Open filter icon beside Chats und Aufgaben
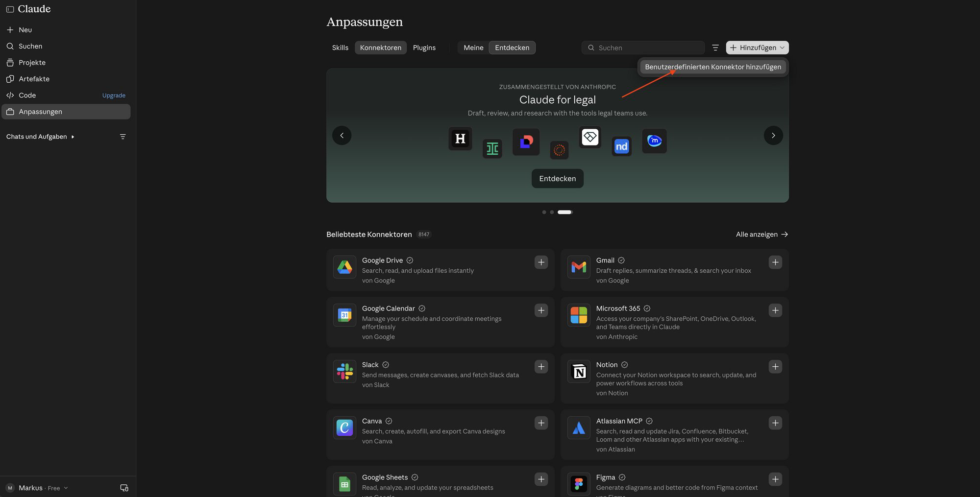This screenshot has height=497, width=980. pyautogui.click(x=123, y=137)
